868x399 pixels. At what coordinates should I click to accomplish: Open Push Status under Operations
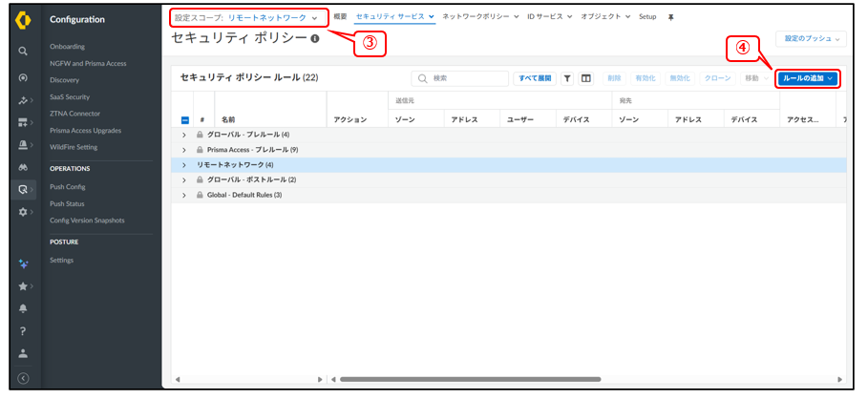tap(67, 203)
